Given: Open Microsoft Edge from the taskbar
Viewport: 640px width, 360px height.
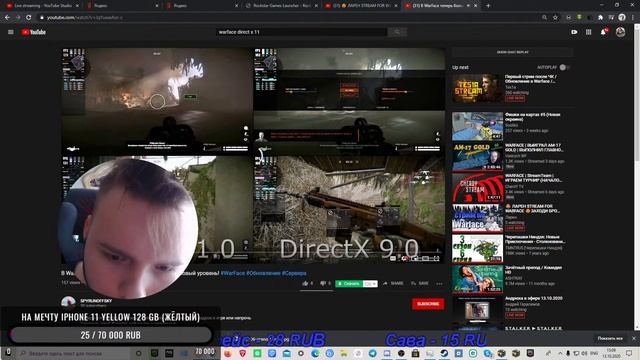Looking at the screenshot, I should click(315, 353).
